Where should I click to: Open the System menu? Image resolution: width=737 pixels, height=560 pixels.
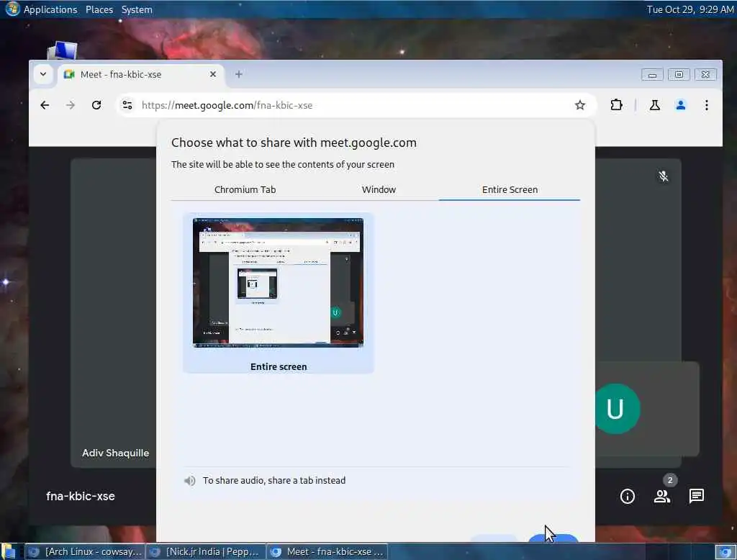(137, 9)
